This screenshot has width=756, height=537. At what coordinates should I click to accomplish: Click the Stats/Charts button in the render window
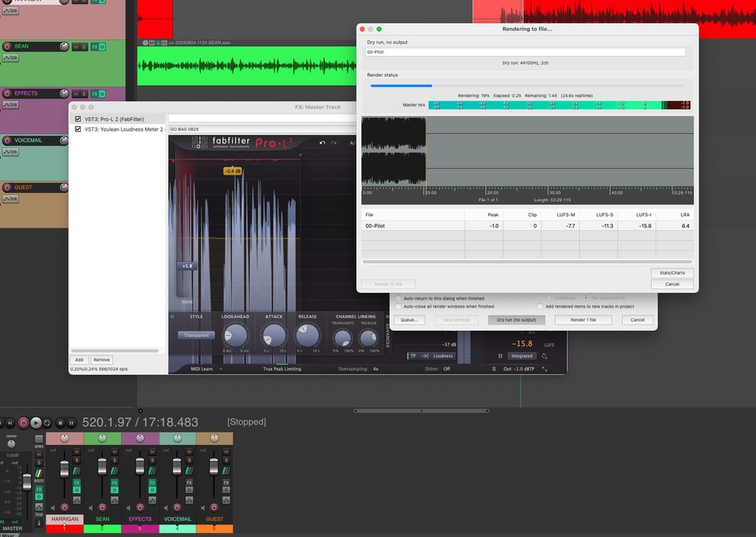point(672,273)
